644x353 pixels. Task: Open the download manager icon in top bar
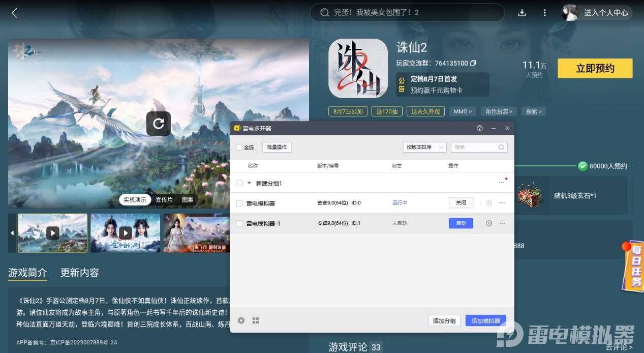[x=522, y=13]
